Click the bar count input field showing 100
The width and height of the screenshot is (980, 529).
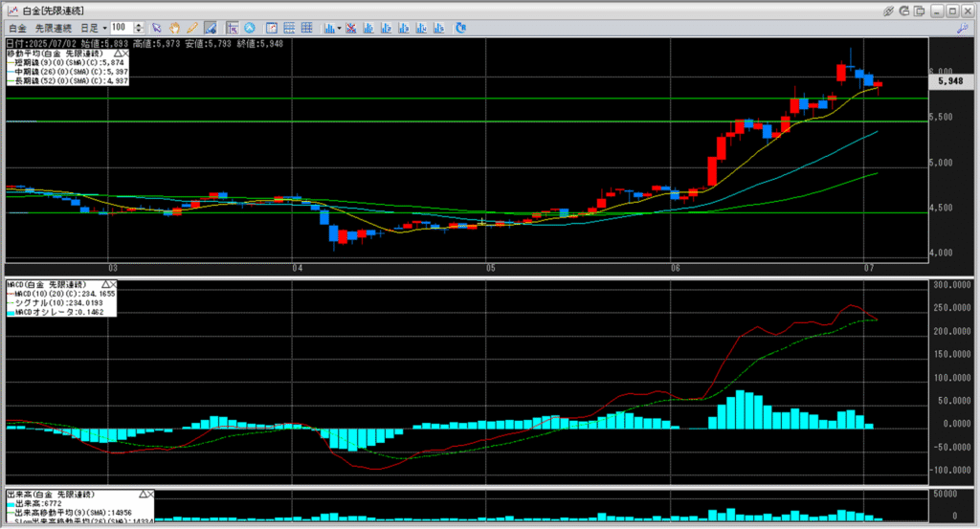[122, 28]
